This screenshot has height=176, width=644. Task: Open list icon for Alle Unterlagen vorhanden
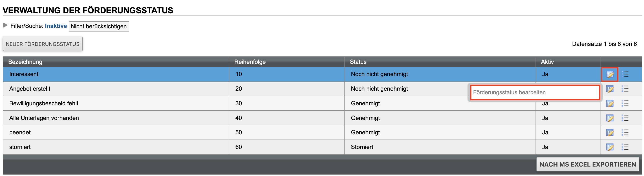click(x=625, y=118)
